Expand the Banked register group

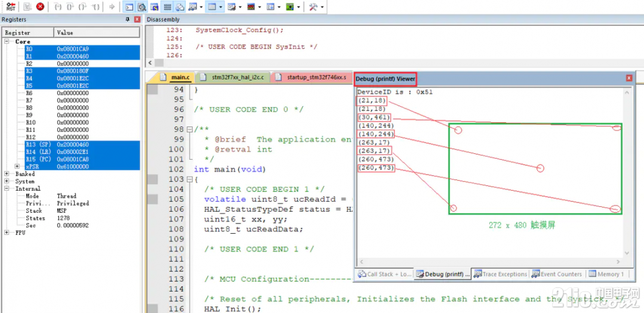click(x=7, y=174)
